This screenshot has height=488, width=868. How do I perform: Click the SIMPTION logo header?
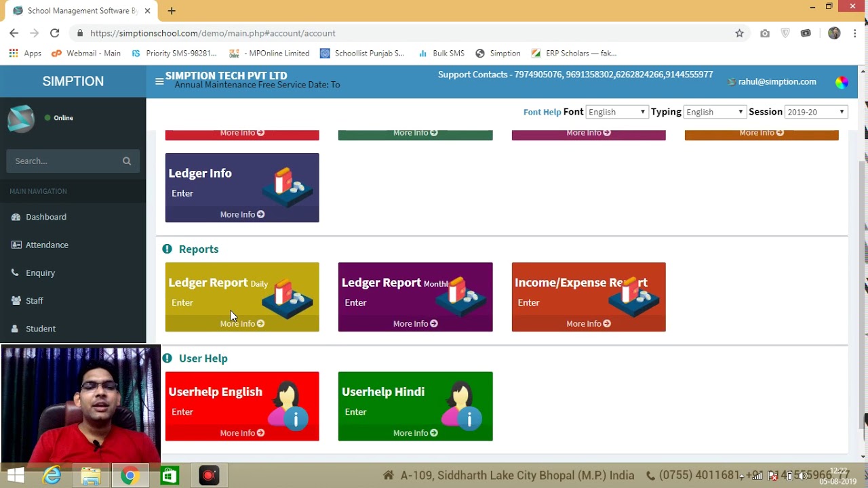pos(73,81)
